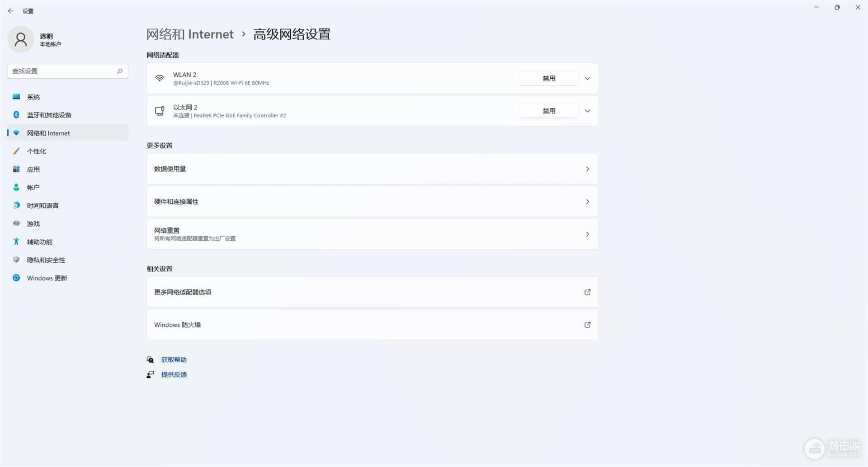Click the 帐户 person icon
868x467 pixels.
click(16, 187)
